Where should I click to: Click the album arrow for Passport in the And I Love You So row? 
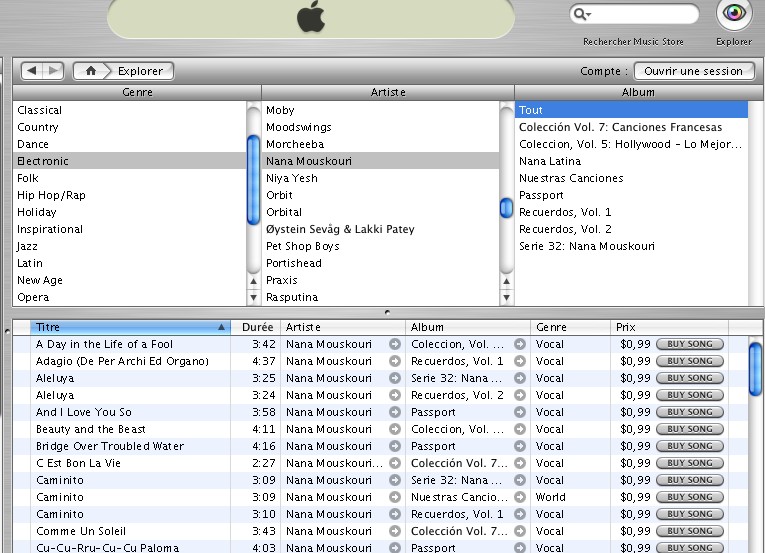click(x=520, y=412)
